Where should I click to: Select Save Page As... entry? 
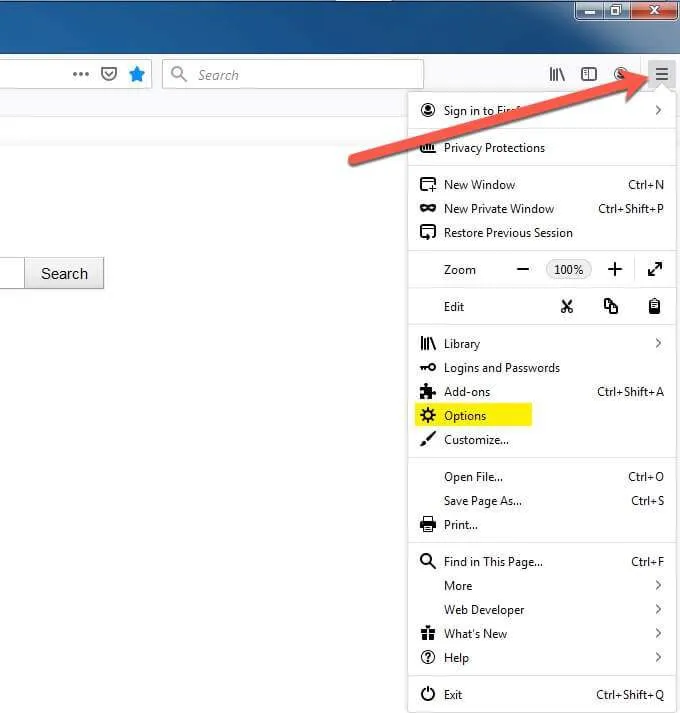pyautogui.click(x=541, y=501)
